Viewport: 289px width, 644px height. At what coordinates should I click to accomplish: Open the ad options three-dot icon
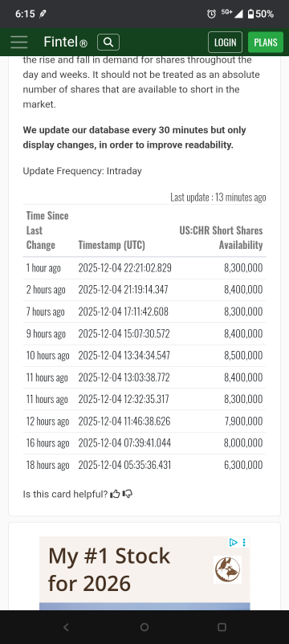pyautogui.click(x=244, y=543)
